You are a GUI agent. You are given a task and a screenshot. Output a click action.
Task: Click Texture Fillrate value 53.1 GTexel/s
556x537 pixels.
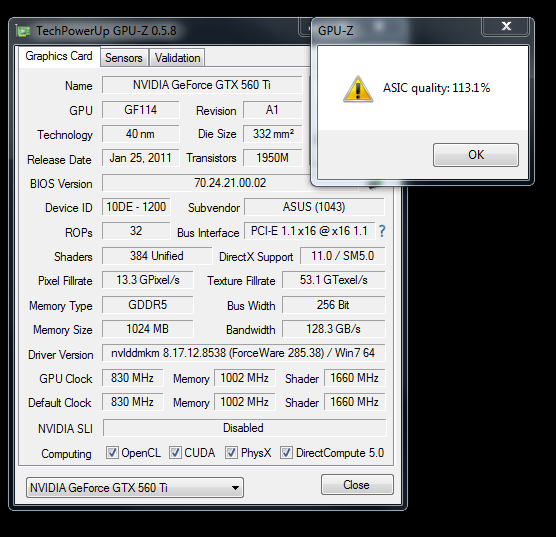pos(333,280)
